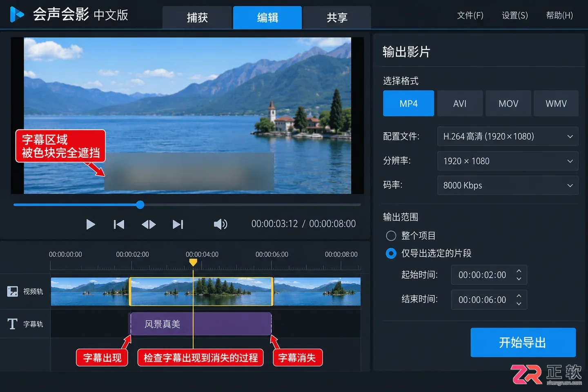The width and height of the screenshot is (588, 392).
Task: Select the last video clip on track
Action: click(x=317, y=292)
